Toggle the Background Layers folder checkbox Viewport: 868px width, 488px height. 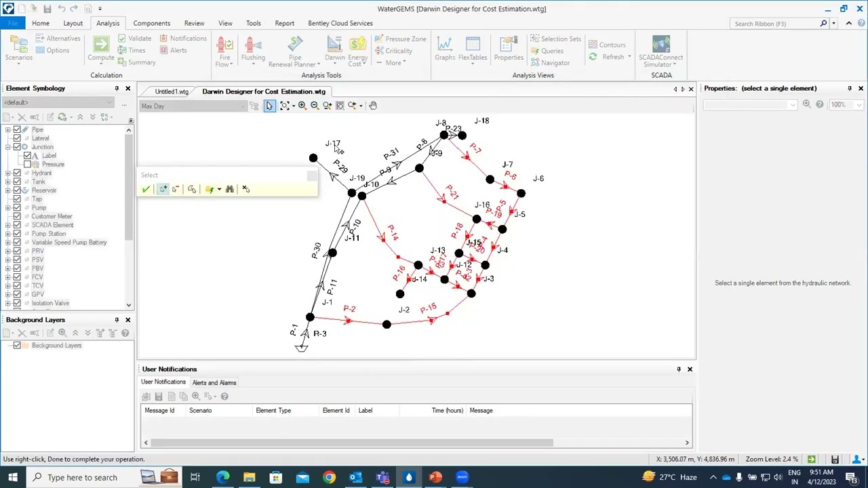17,346
